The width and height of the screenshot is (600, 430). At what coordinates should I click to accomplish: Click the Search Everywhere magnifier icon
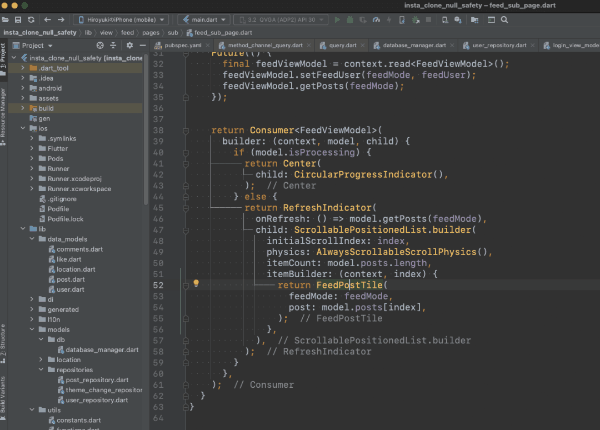pyautogui.click(x=504, y=20)
